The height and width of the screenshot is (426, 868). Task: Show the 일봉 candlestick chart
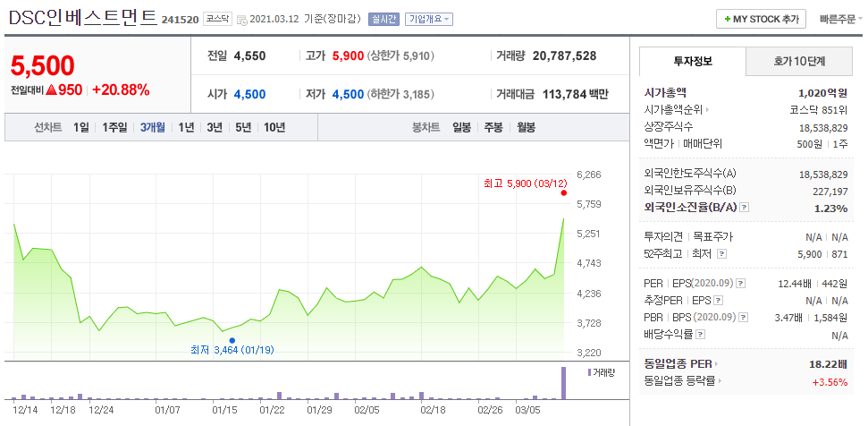461,127
